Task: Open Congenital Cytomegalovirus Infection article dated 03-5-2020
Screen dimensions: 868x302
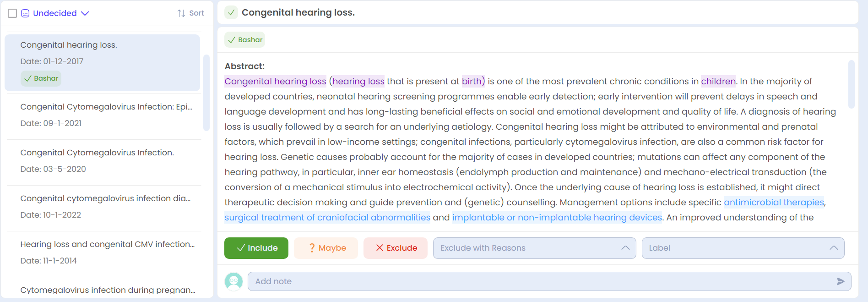Action: (104, 161)
